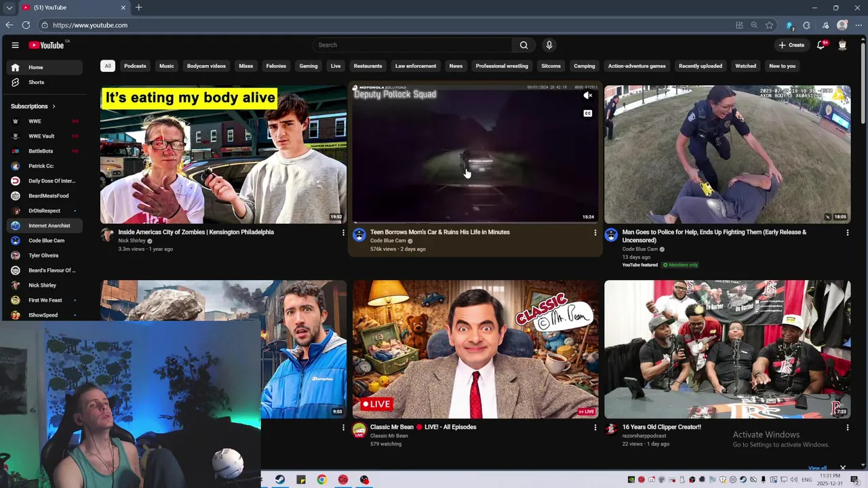The width and height of the screenshot is (868, 488).
Task: Select the Mixes filter chip
Action: [x=245, y=66]
